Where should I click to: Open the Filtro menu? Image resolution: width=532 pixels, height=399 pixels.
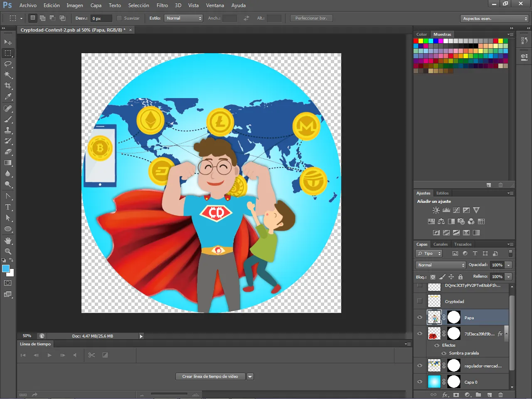point(162,5)
